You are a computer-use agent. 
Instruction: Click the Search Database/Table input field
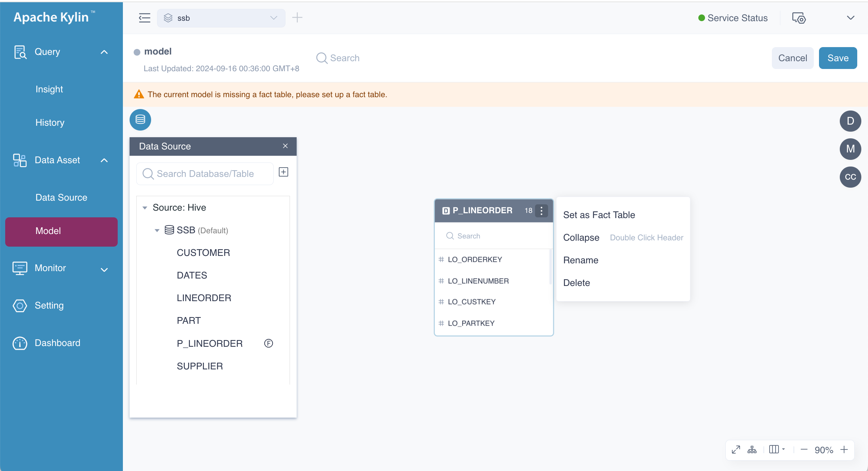(x=205, y=174)
